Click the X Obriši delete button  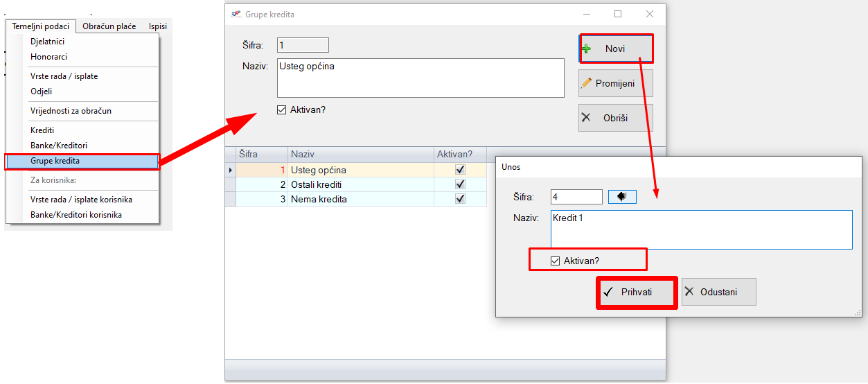(x=616, y=118)
